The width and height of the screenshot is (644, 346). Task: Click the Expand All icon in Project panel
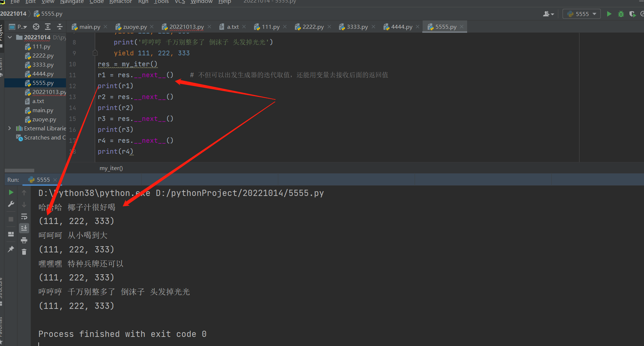click(48, 27)
